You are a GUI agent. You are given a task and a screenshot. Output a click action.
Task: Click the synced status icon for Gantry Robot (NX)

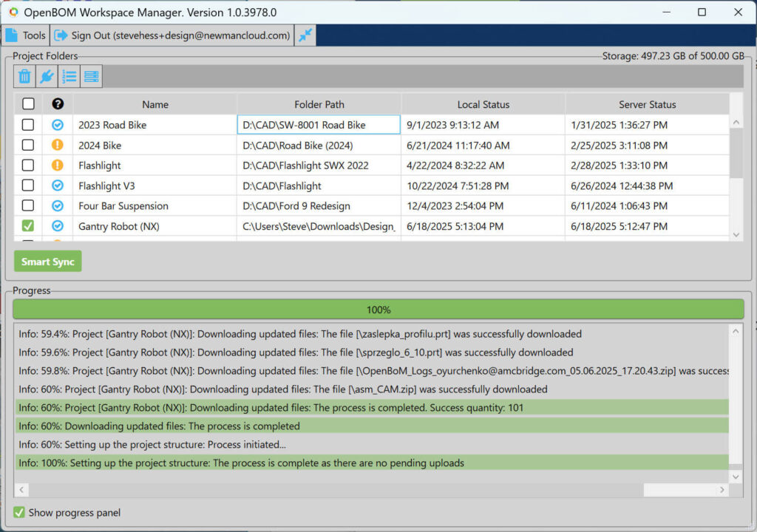tap(58, 226)
